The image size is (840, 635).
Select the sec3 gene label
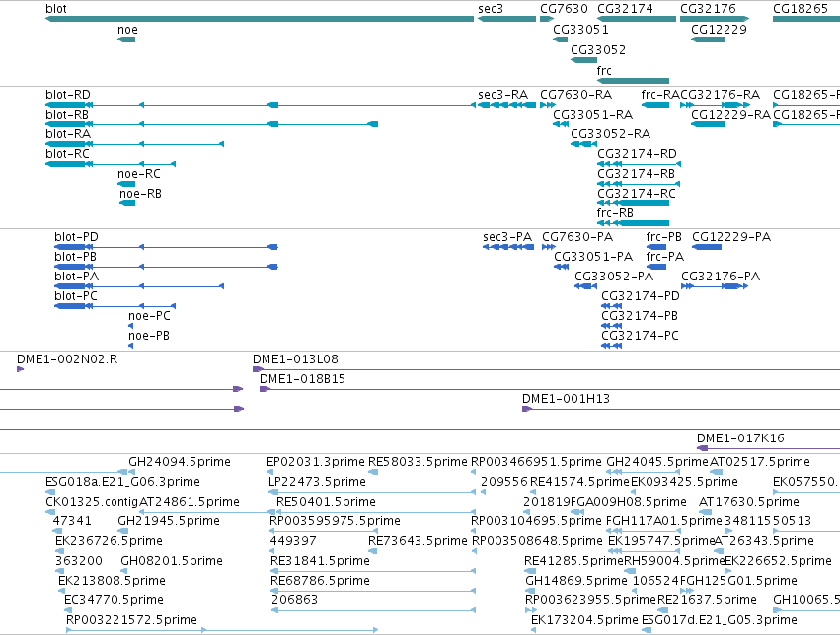pyautogui.click(x=491, y=9)
